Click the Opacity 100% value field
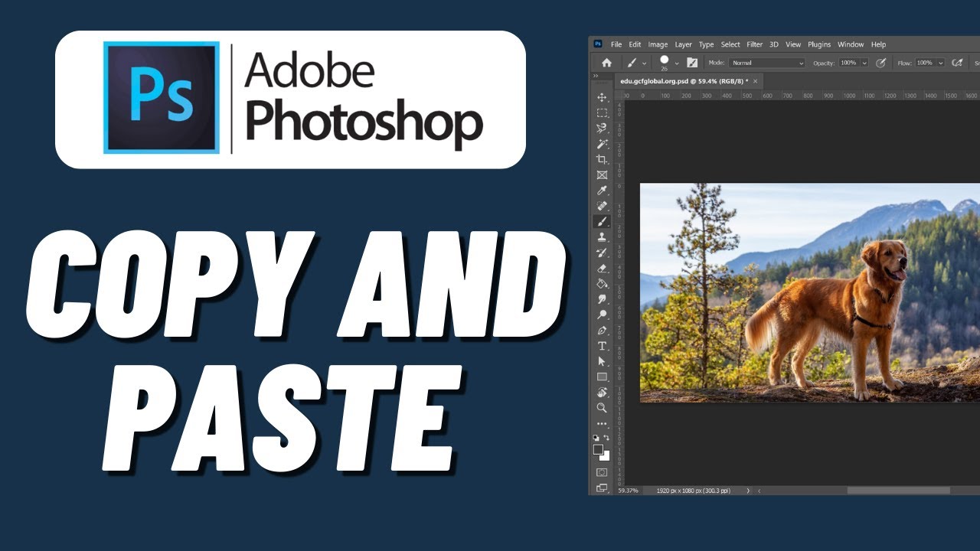Image resolution: width=980 pixels, height=551 pixels. (x=848, y=63)
